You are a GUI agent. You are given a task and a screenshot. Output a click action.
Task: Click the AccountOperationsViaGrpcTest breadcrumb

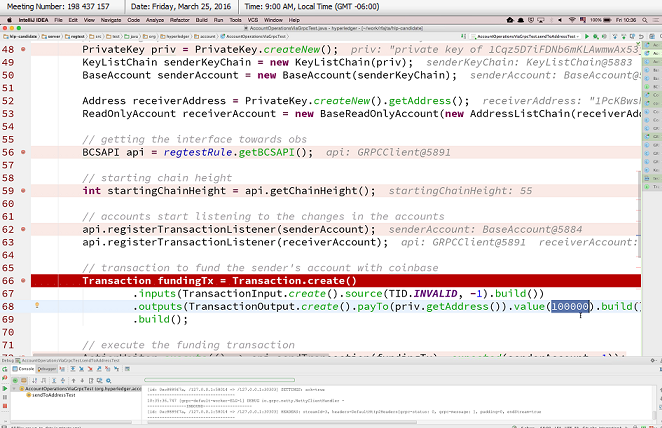click(253, 37)
